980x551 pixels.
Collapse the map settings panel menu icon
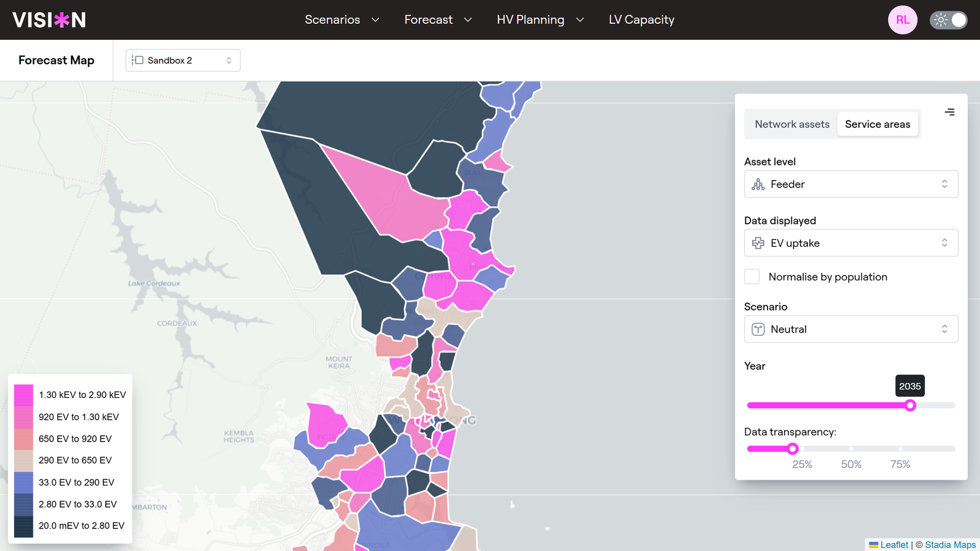pyautogui.click(x=949, y=112)
